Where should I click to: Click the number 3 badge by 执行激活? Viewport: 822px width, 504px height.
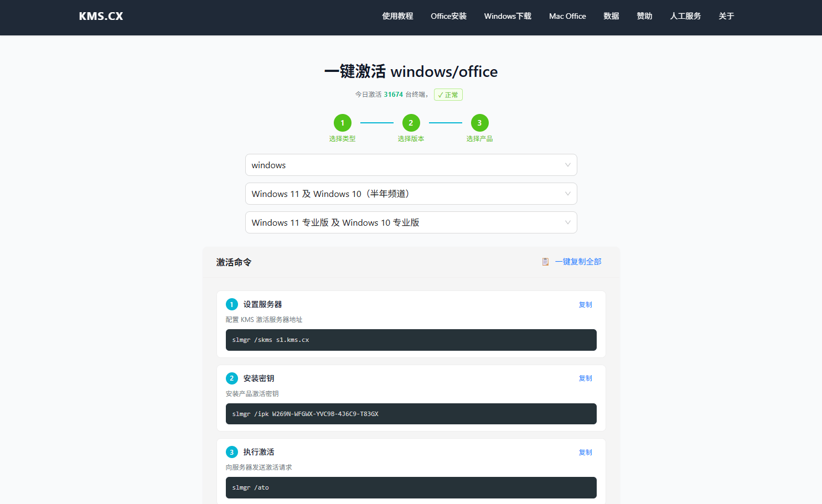tap(232, 452)
